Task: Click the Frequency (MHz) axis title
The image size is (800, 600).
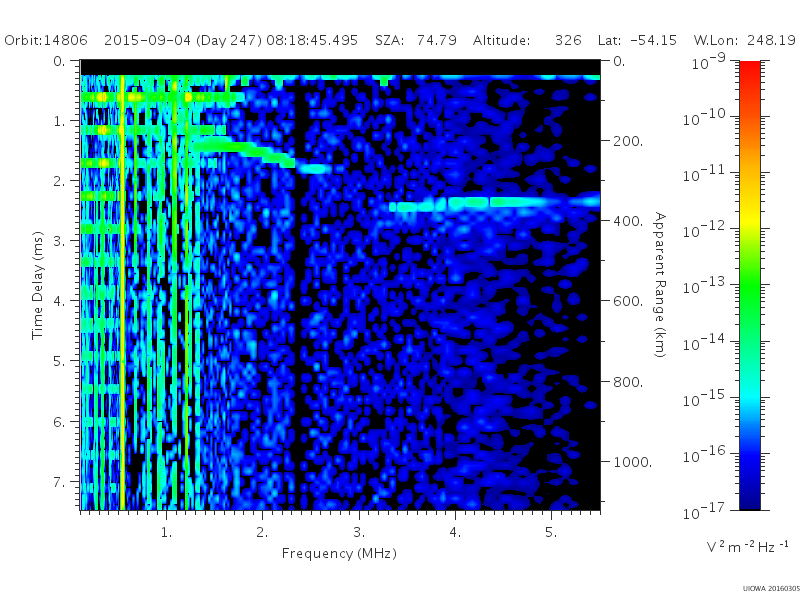Action: tap(339, 553)
